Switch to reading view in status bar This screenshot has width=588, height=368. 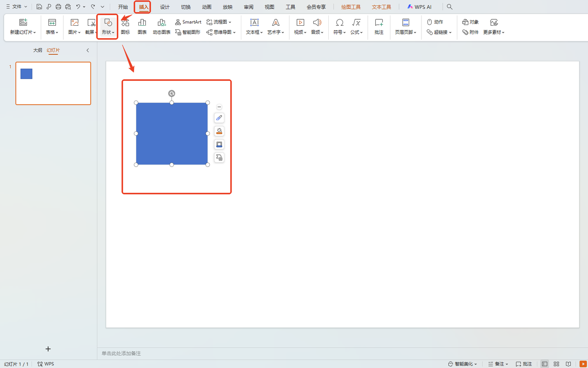pyautogui.click(x=568, y=364)
